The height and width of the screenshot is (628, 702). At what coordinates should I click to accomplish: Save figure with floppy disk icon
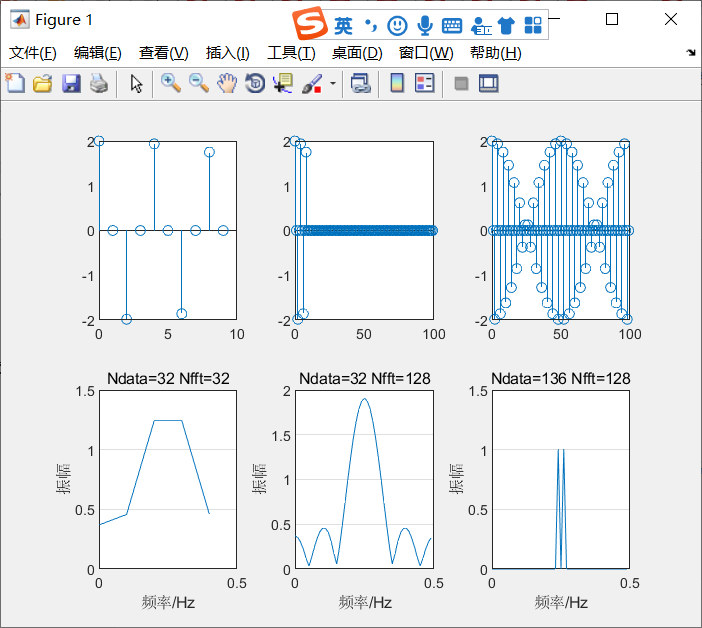71,83
